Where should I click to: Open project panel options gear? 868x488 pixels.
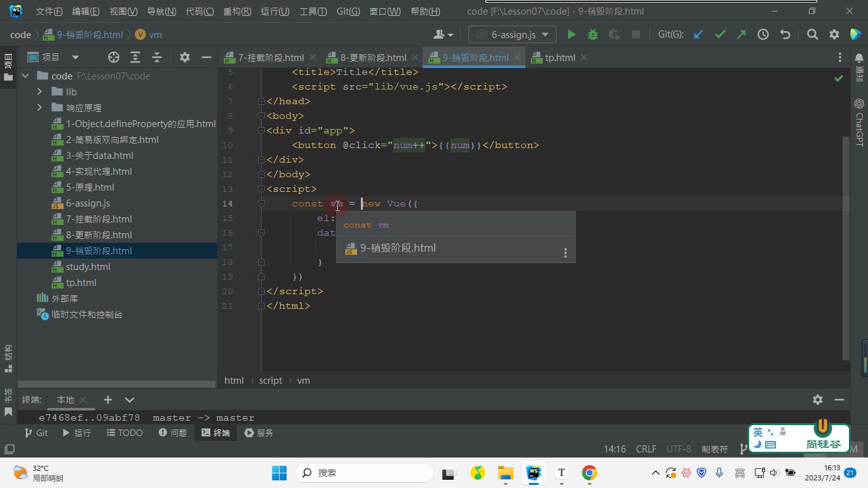tap(185, 57)
